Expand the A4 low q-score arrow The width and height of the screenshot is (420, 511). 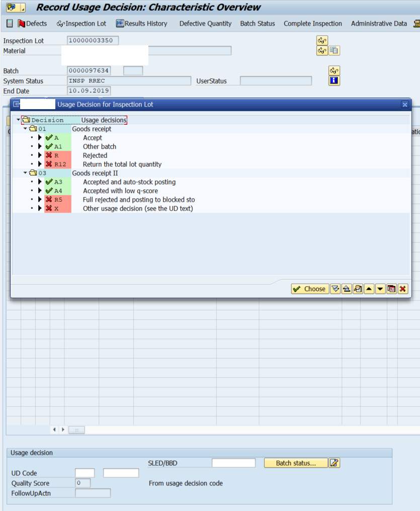click(40, 190)
